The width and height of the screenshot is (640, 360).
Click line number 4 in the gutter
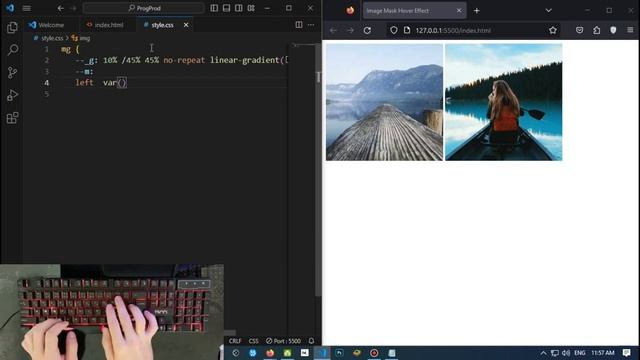click(47, 82)
